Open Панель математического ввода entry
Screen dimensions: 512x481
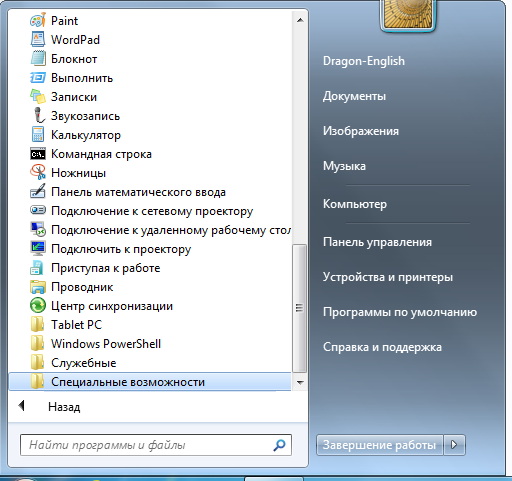click(x=138, y=192)
